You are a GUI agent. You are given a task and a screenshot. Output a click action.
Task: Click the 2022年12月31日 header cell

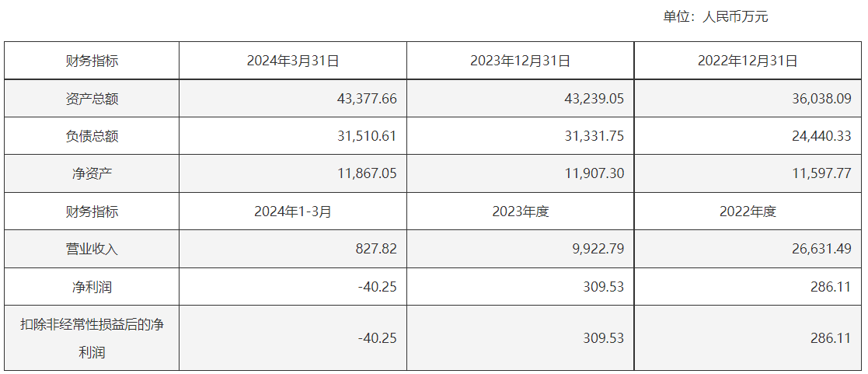pyautogui.click(x=748, y=61)
